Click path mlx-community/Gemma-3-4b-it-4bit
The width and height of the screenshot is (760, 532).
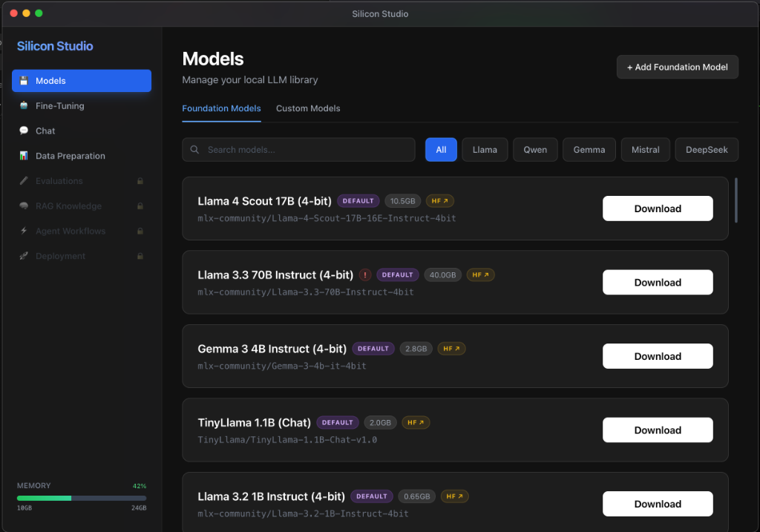pos(282,367)
